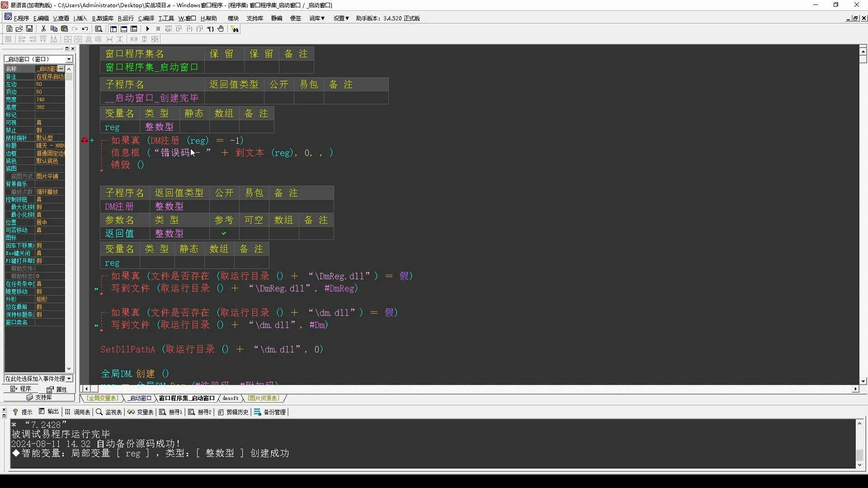Switch to the [图片资源表] tab
The image size is (868, 488).
pyautogui.click(x=264, y=398)
